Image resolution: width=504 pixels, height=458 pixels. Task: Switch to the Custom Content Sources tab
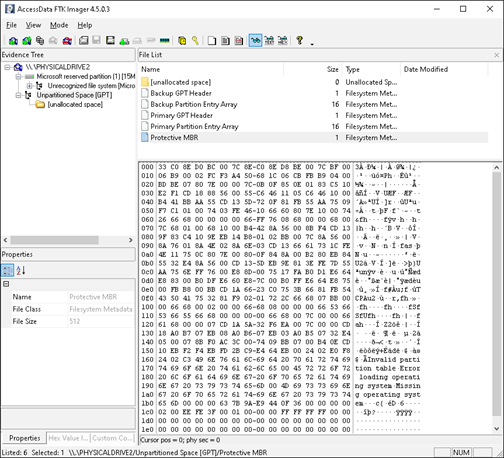[113, 438]
